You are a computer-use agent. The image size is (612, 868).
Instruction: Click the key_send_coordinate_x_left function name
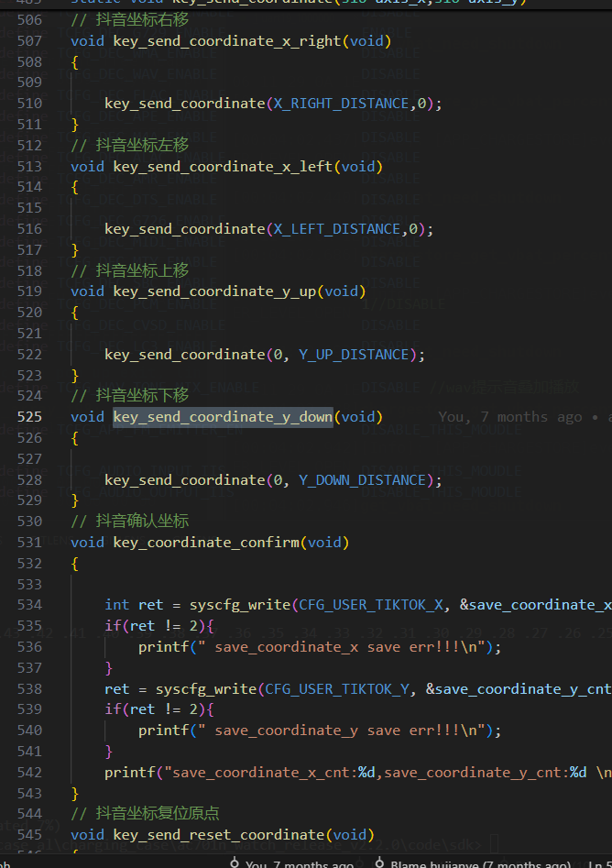coord(223,167)
